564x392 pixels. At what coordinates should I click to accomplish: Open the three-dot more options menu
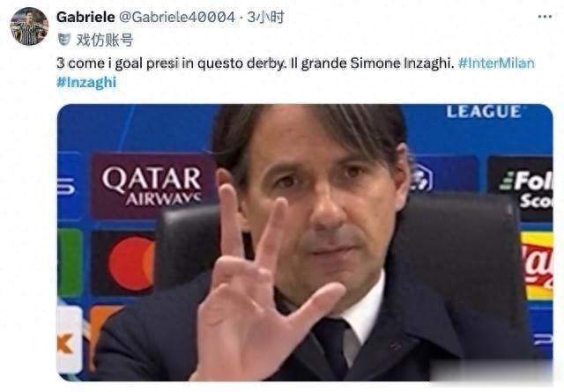[x=545, y=17]
